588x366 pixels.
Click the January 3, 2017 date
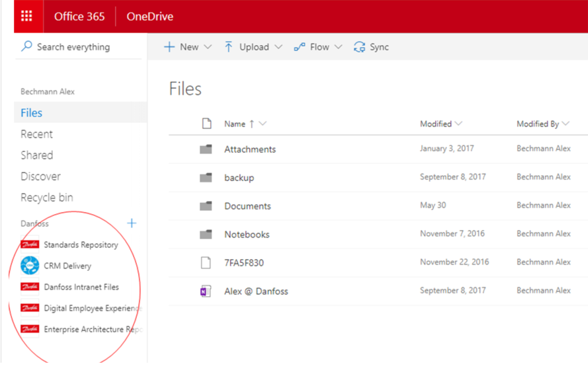(447, 149)
